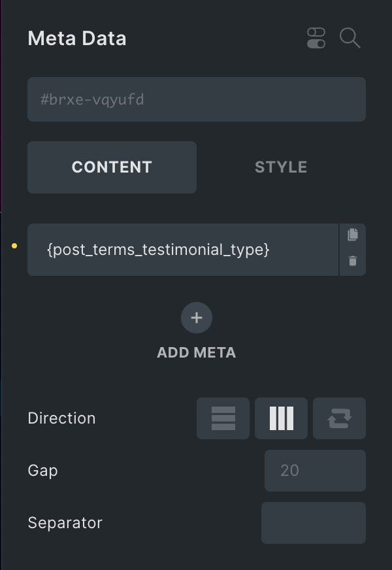This screenshot has height=570, width=392.
Task: Toggle the element states switch icon
Action: tap(316, 38)
